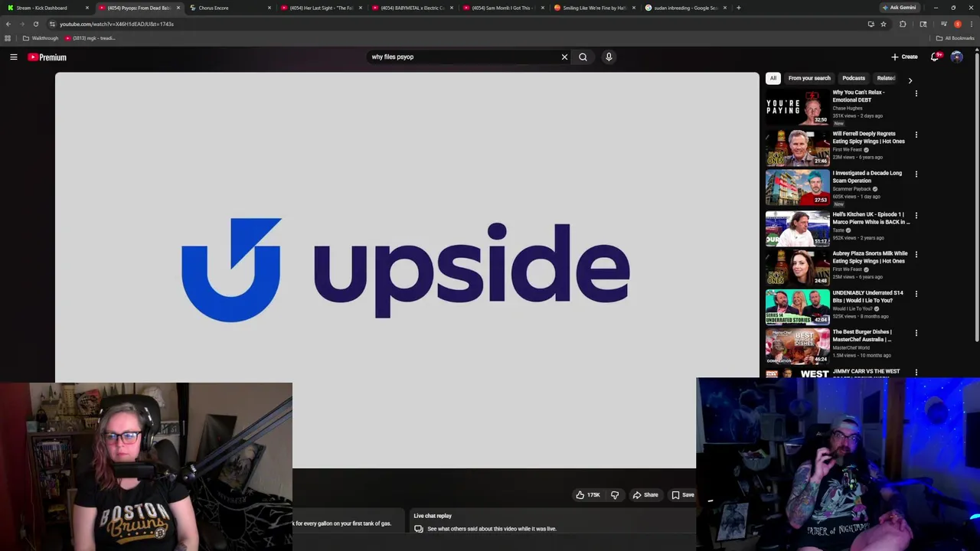Select the From your search chip
Image resolution: width=980 pixels, height=551 pixels.
click(x=809, y=78)
